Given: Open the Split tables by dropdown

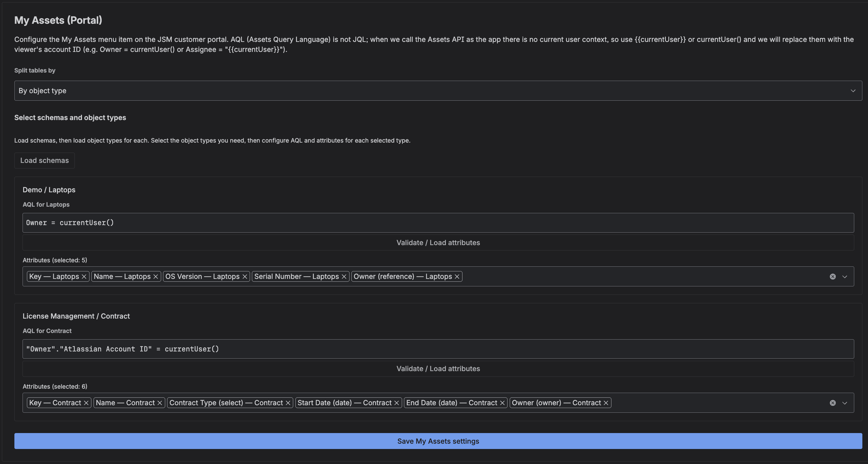Looking at the screenshot, I should coord(438,91).
